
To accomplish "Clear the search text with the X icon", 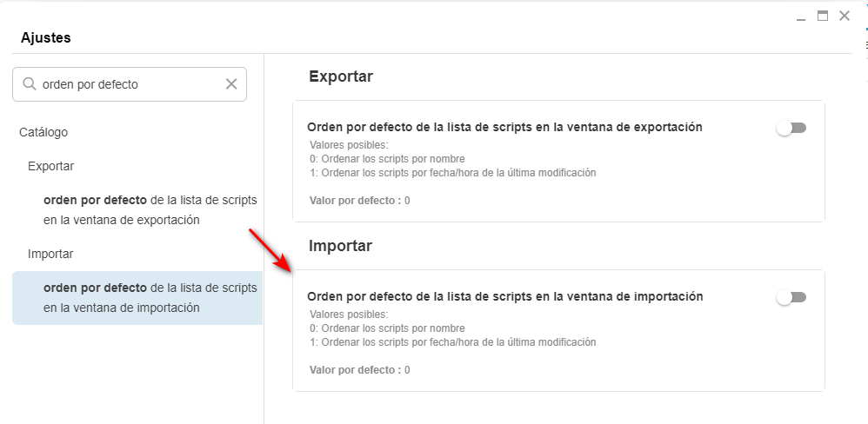I will pos(231,84).
